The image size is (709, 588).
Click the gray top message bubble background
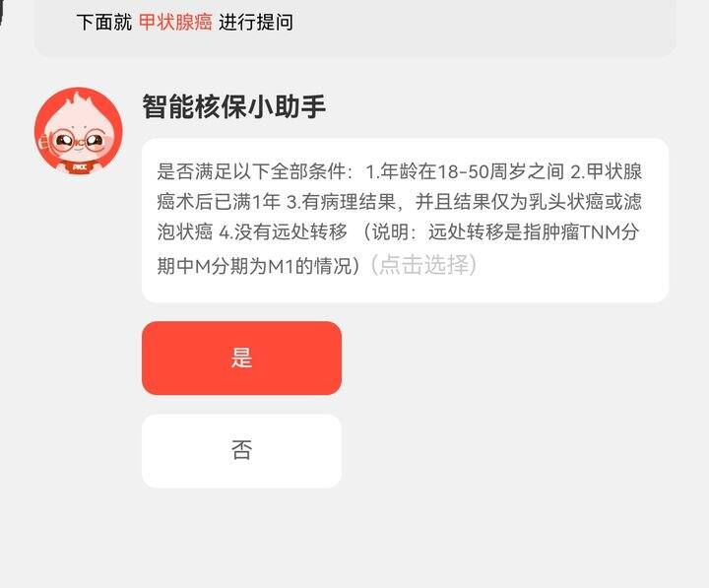click(475, 28)
